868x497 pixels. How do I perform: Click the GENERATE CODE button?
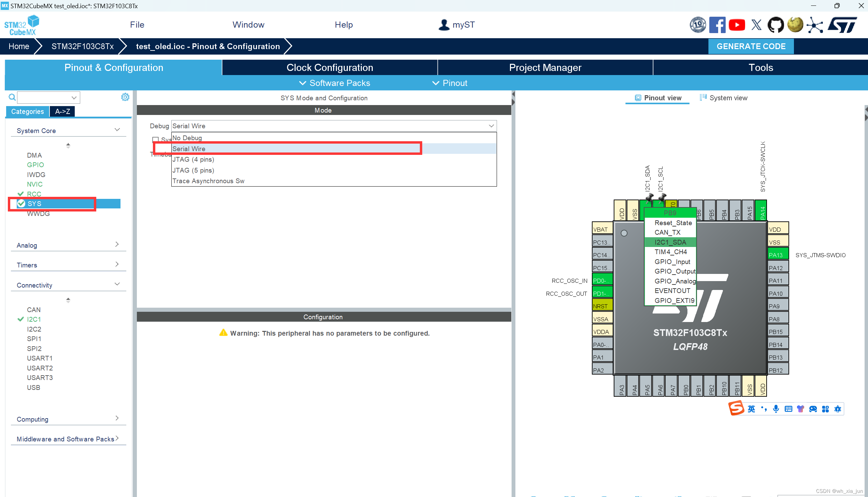coord(751,46)
